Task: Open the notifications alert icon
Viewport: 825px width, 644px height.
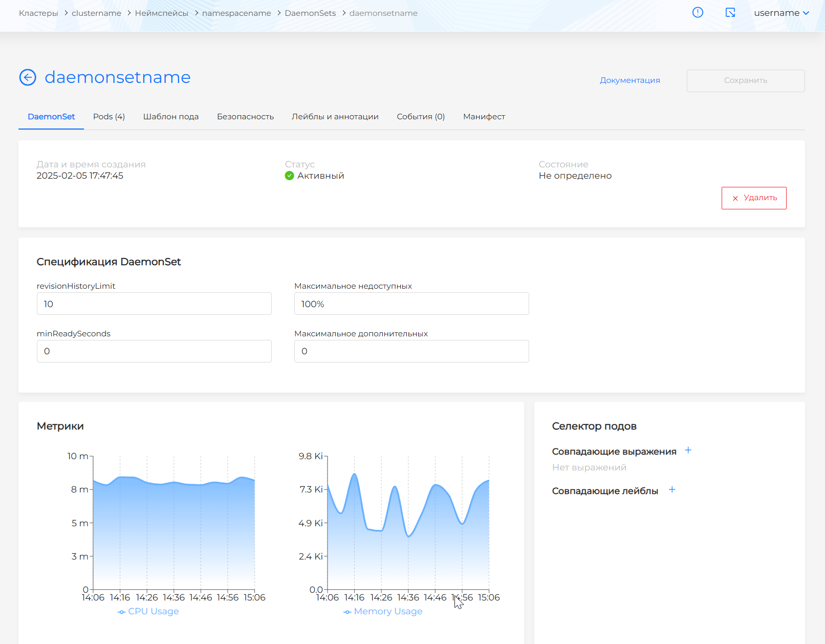Action: [x=698, y=13]
